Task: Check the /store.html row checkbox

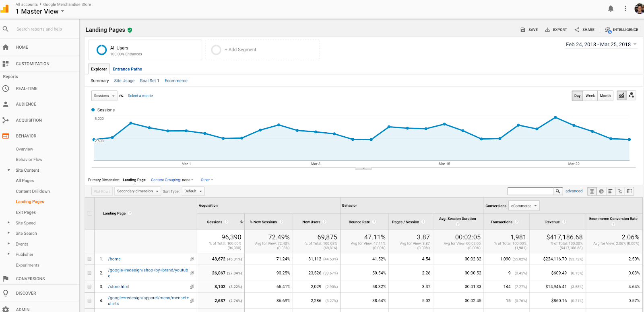Action: pos(89,287)
